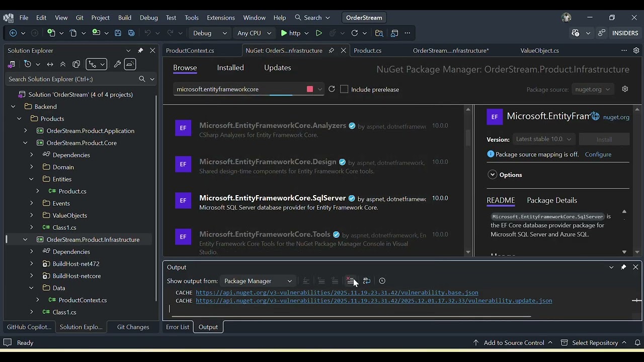Toggle Switch Views icon in Solution Explorer

pos(11,64)
